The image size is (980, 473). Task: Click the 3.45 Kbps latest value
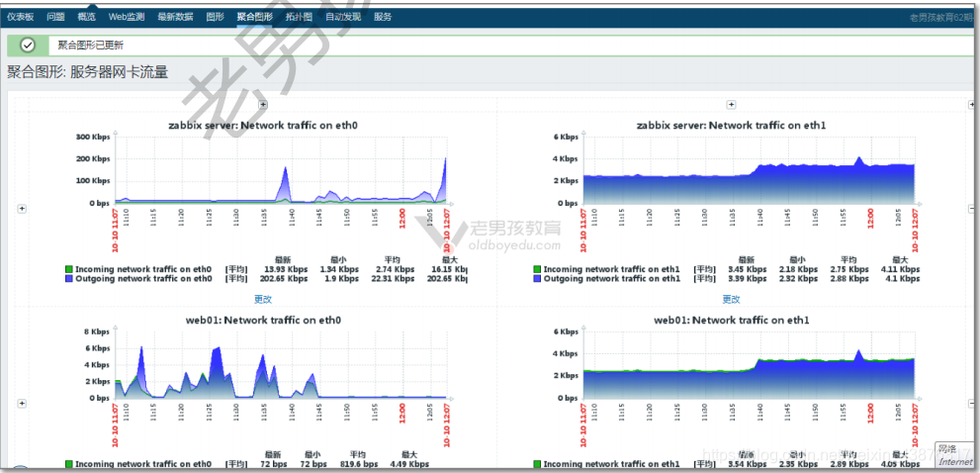tap(746, 269)
